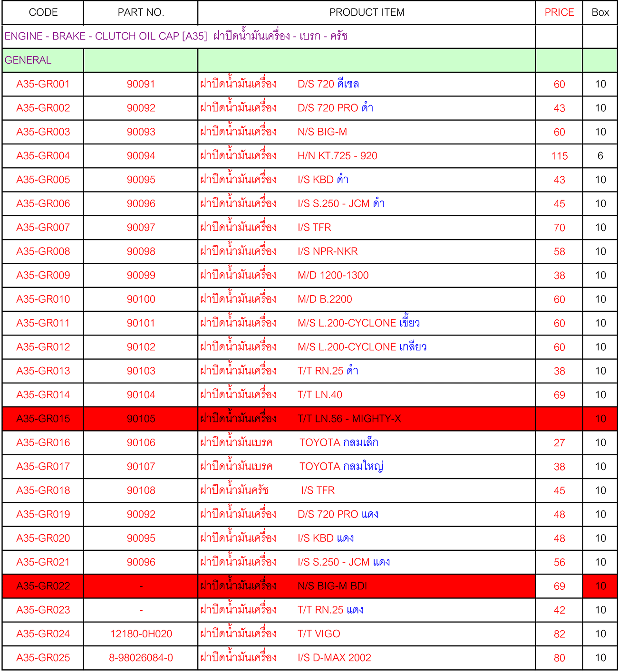Select the ENGINE - BRAKE - CLUTCH OIL CAP [A35] title
Screen dimensions: 618x672
coord(176,36)
